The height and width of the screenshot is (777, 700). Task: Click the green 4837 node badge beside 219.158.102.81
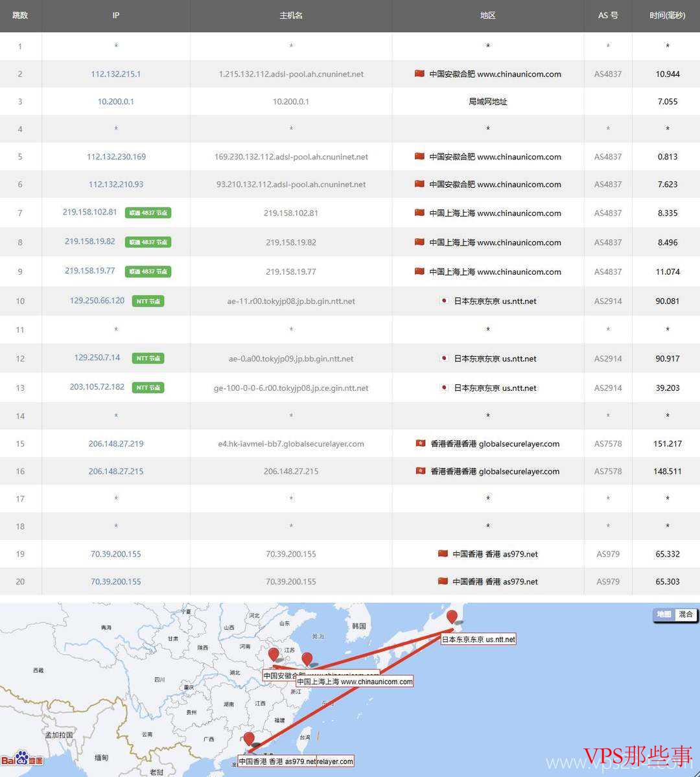148,213
